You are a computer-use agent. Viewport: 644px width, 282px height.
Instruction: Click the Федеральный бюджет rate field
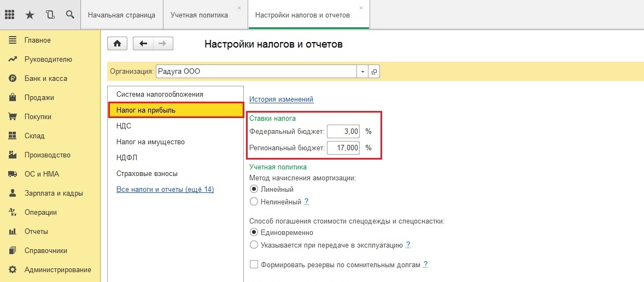[x=343, y=132]
